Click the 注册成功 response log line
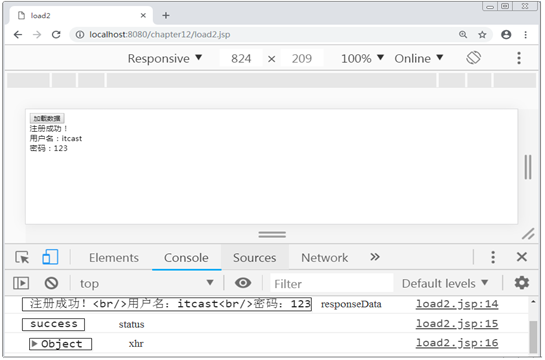 [167, 304]
